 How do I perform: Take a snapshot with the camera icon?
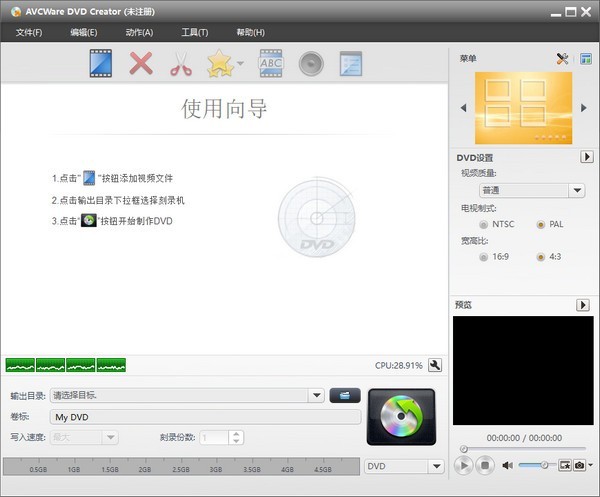tap(580, 465)
